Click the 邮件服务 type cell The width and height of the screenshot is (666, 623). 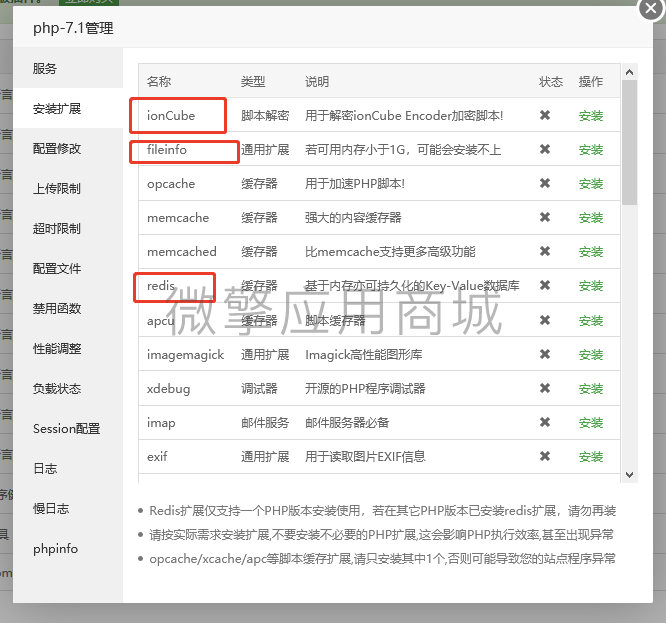[x=265, y=423]
